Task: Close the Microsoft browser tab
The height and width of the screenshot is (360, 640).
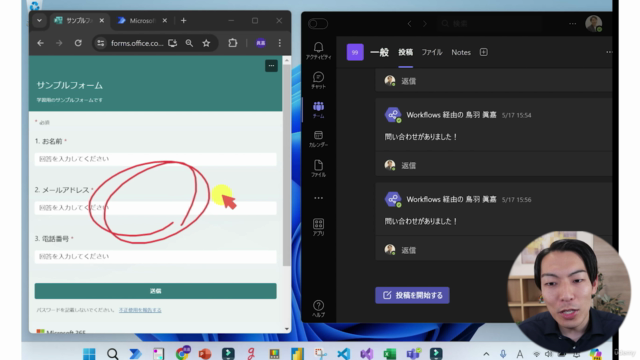Action: (164, 20)
